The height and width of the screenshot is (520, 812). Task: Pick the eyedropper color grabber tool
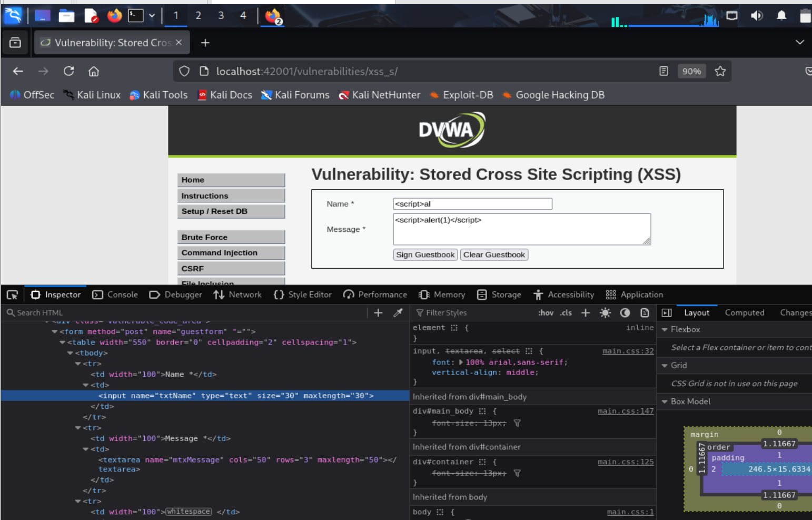tap(398, 313)
